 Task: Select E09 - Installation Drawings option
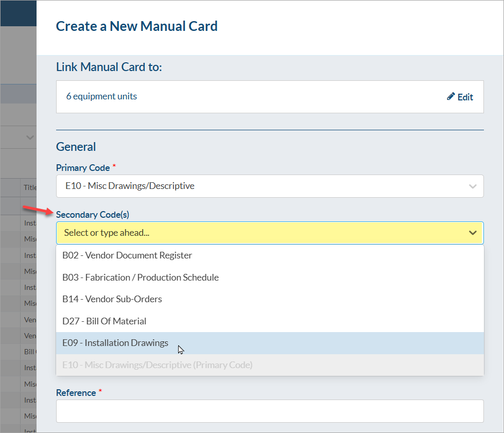tap(270, 343)
